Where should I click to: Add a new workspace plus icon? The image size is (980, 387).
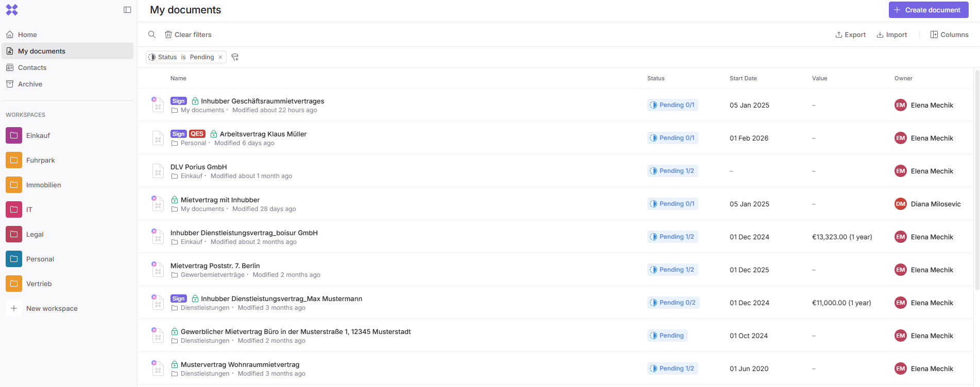coord(14,308)
